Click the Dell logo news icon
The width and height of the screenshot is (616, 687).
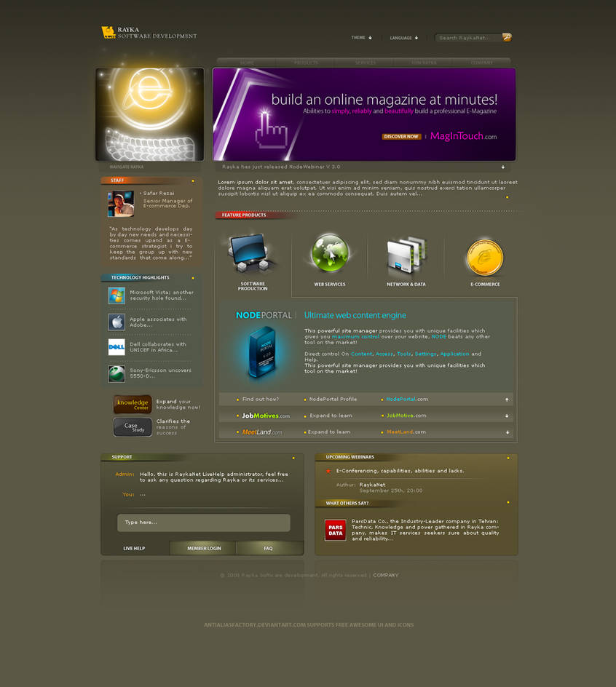pyautogui.click(x=117, y=347)
